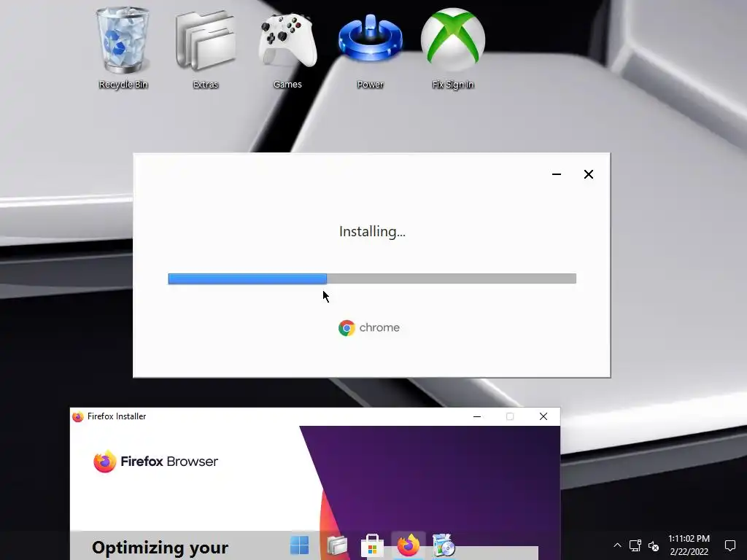Click the "Optimizing your" heading text
The width and height of the screenshot is (747, 560).
160,548
